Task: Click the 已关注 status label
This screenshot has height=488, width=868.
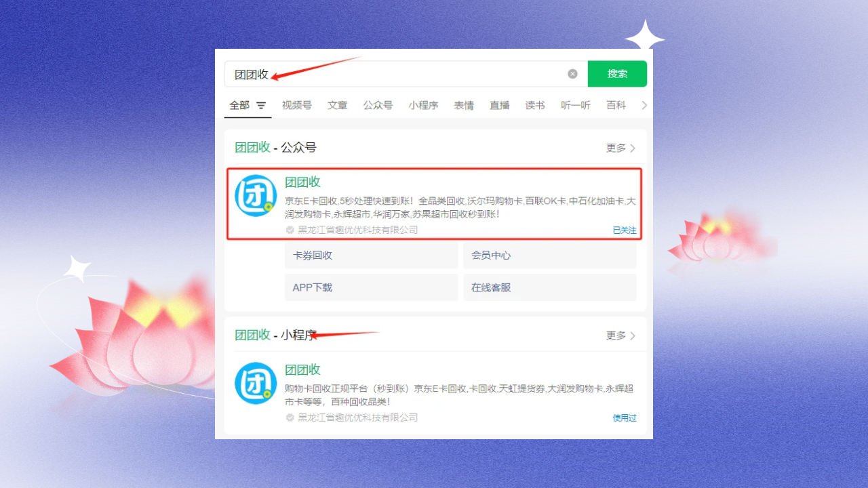Action: pyautogui.click(x=625, y=230)
